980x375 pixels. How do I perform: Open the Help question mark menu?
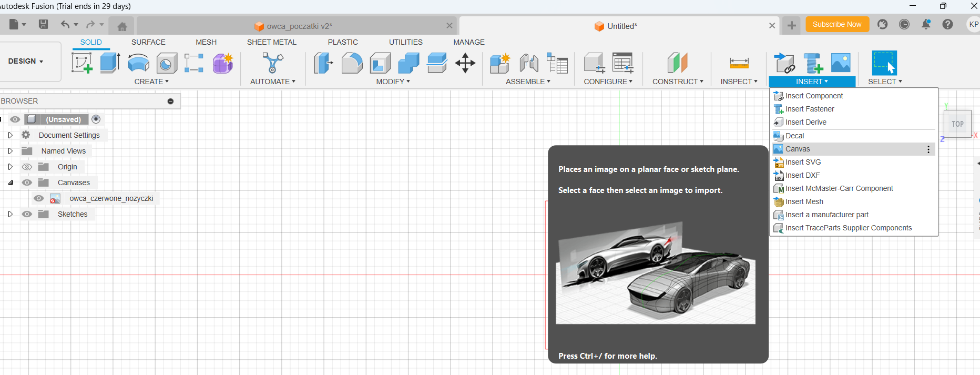(x=947, y=24)
